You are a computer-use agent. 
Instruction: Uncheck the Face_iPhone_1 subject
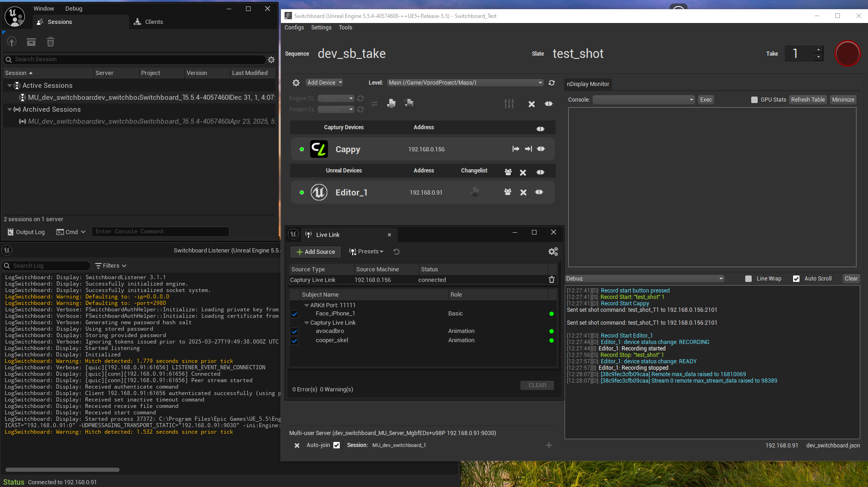pyautogui.click(x=295, y=314)
